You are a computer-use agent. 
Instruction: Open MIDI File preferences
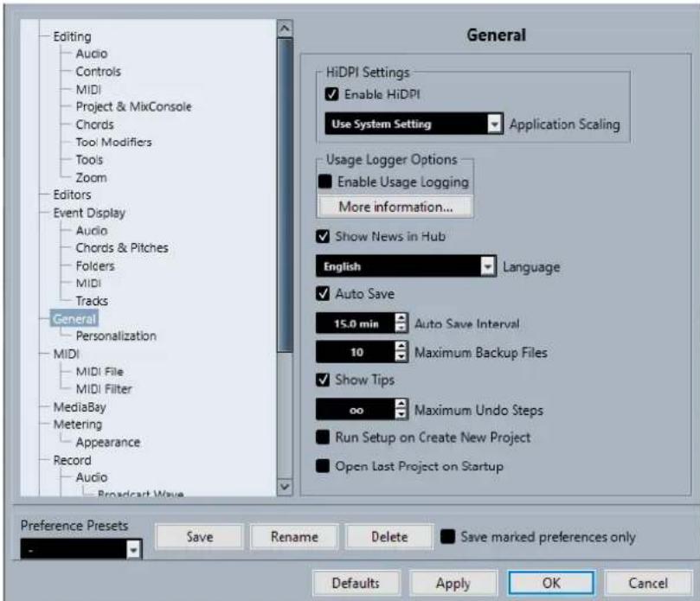coord(100,371)
